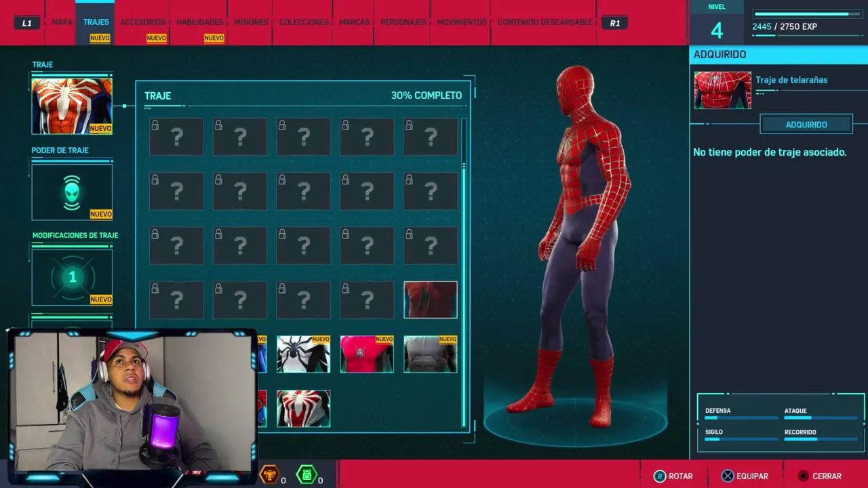Open the ACCESORIOS tab
The image size is (868, 488).
point(142,22)
